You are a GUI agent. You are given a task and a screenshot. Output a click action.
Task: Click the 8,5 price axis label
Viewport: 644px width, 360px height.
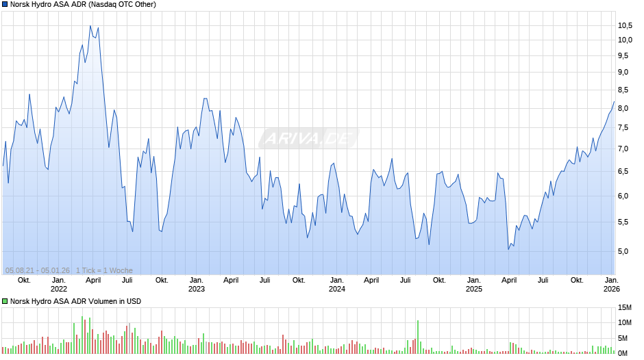pyautogui.click(x=623, y=90)
